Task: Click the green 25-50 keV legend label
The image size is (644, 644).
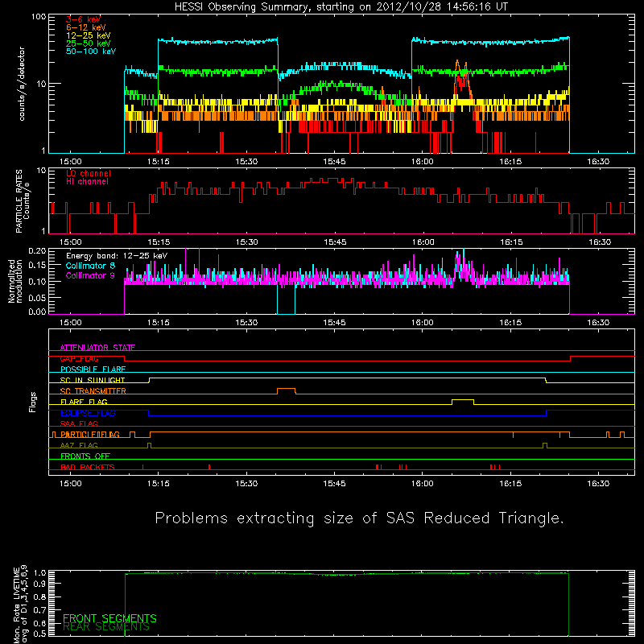Action: 89,43
